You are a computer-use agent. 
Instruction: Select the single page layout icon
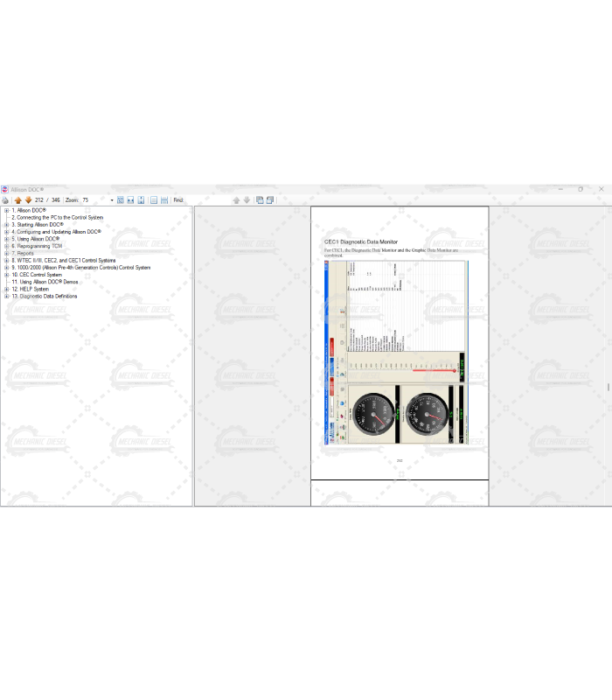[154, 200]
